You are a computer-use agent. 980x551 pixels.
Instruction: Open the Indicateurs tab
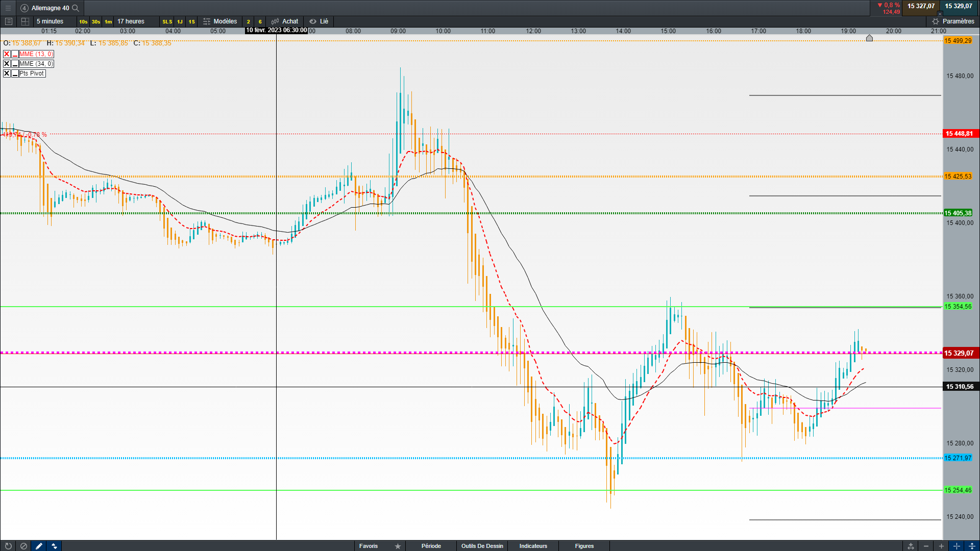533,546
